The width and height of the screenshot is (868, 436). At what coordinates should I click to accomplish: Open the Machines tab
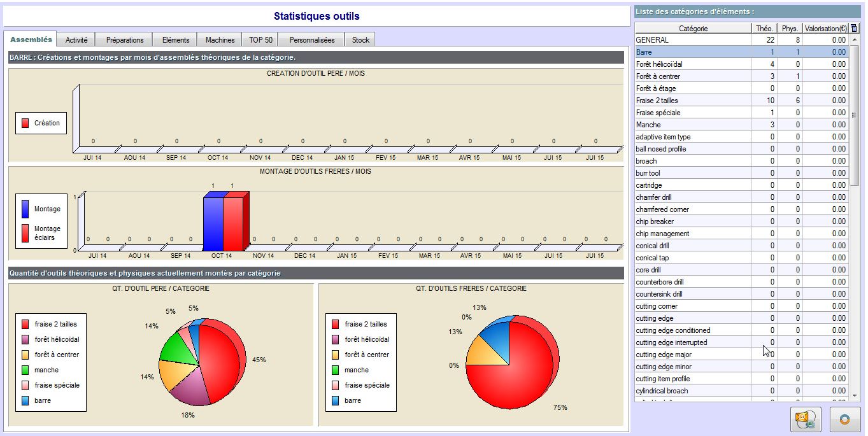(x=219, y=39)
